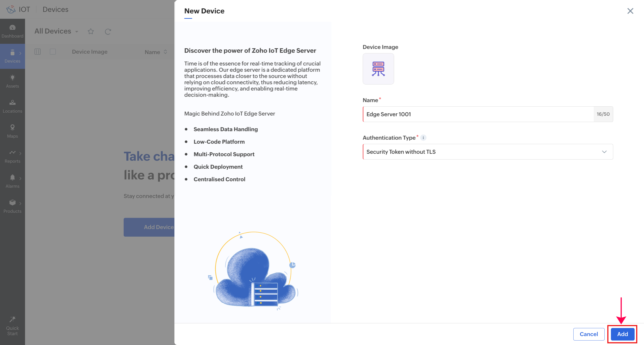Screen dimensions: 644x345
Task: Open the Devices sidebar section
Action: [12, 57]
